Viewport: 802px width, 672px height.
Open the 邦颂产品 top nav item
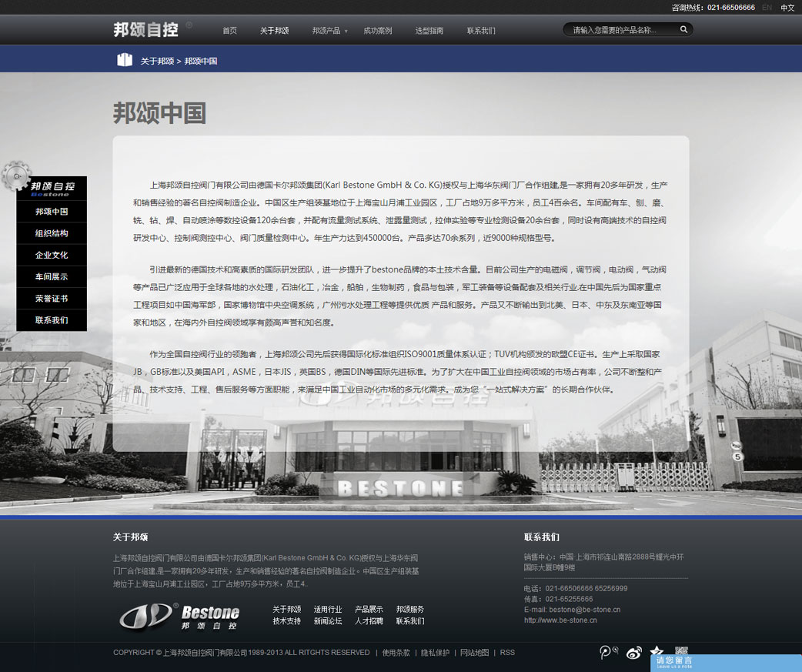point(326,31)
